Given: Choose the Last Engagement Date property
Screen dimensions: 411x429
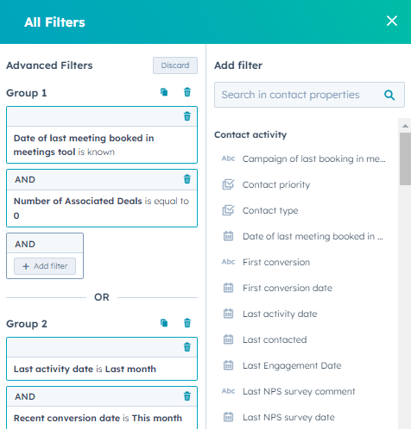Looking at the screenshot, I should point(292,366).
